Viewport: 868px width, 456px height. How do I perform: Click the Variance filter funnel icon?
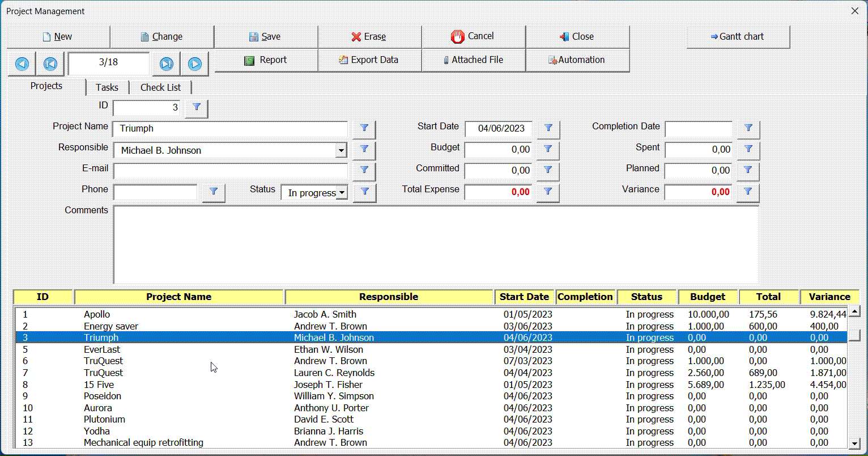[x=747, y=192]
